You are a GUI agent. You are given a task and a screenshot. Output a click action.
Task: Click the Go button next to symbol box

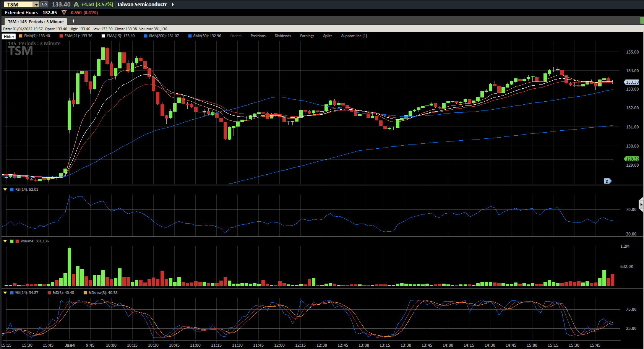(x=44, y=4)
